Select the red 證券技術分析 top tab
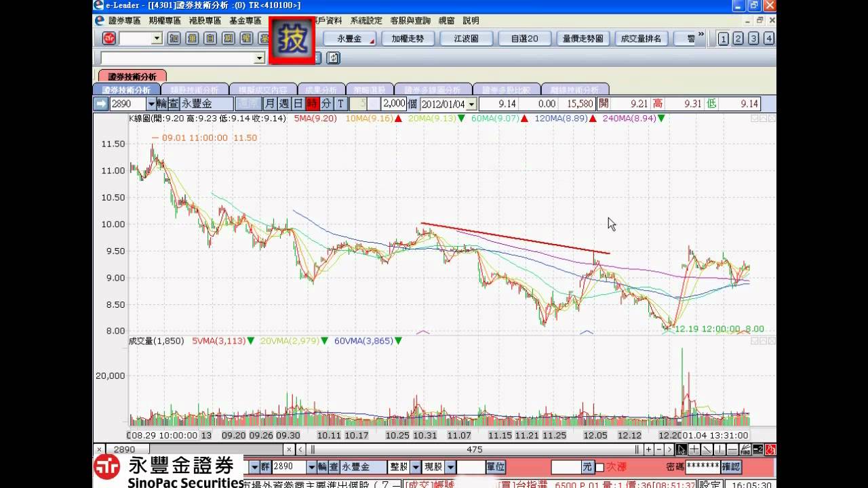Screen dimensions: 868x488 click(132, 77)
